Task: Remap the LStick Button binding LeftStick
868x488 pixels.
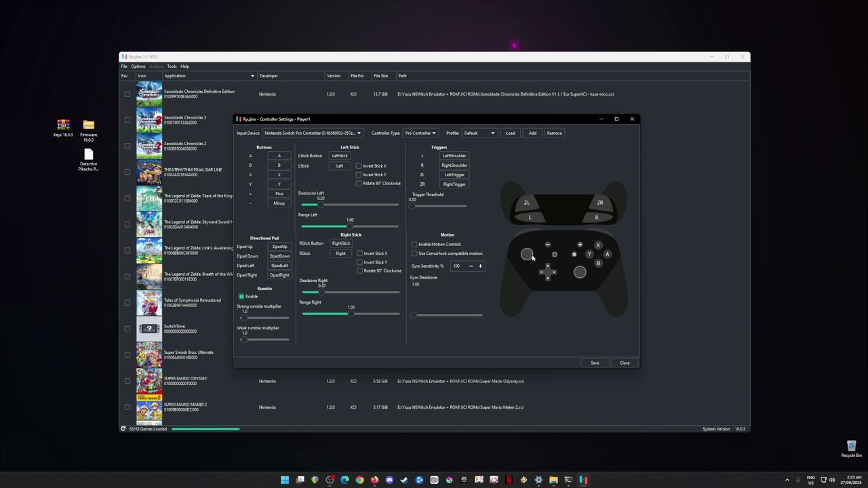Action: tap(340, 156)
